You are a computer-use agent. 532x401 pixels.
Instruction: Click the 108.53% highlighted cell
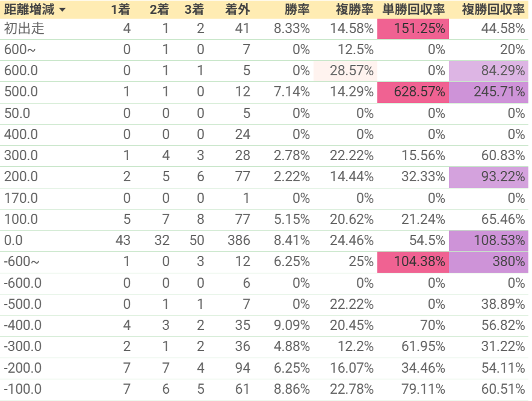(x=489, y=240)
